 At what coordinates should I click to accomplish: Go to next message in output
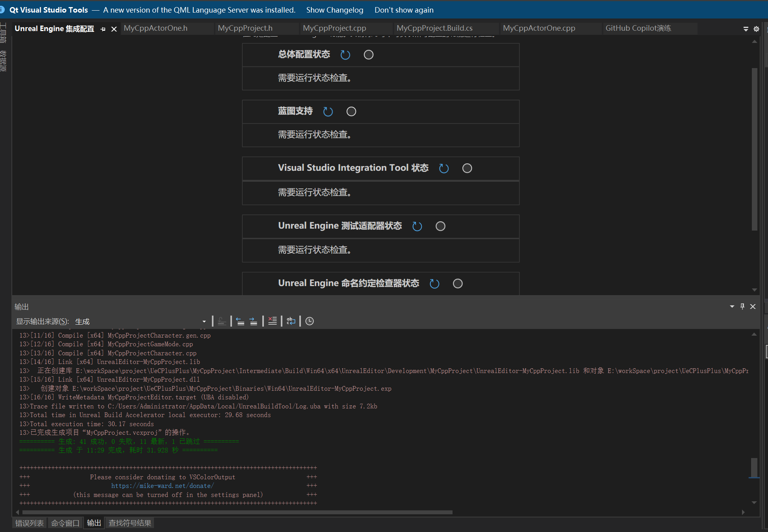[x=253, y=321]
